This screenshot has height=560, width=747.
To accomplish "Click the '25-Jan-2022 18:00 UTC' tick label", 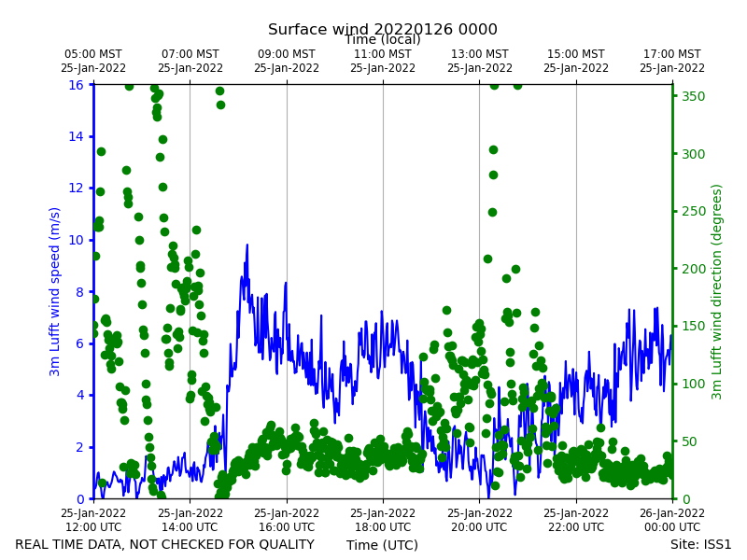I will 383,520.
